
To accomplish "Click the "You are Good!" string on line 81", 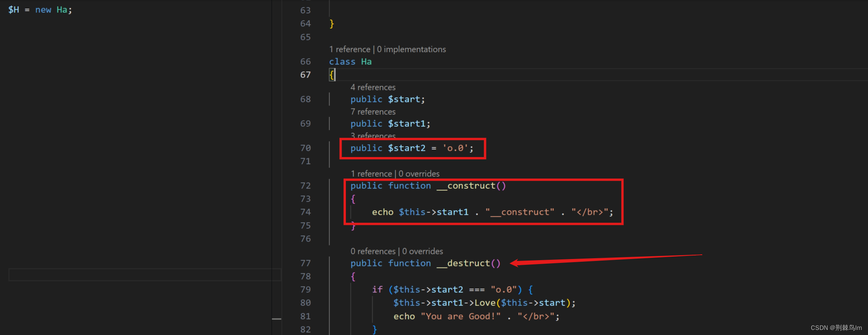I will pyautogui.click(x=460, y=316).
